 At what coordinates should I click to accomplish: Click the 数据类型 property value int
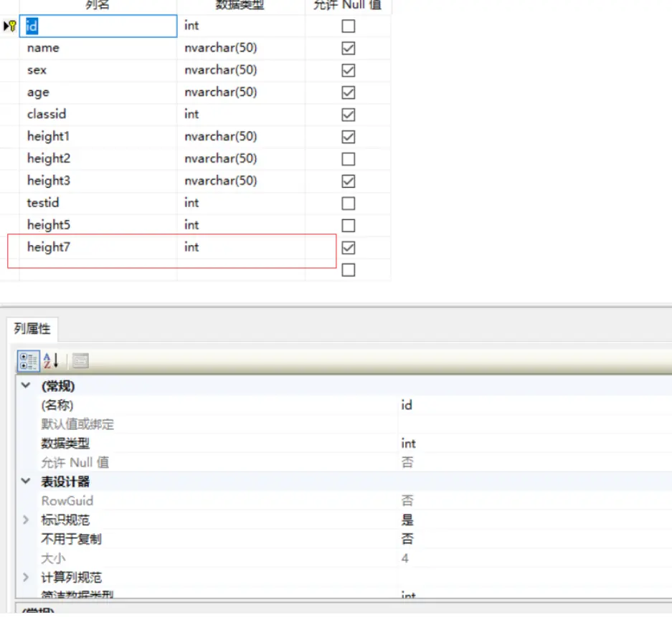(x=408, y=443)
